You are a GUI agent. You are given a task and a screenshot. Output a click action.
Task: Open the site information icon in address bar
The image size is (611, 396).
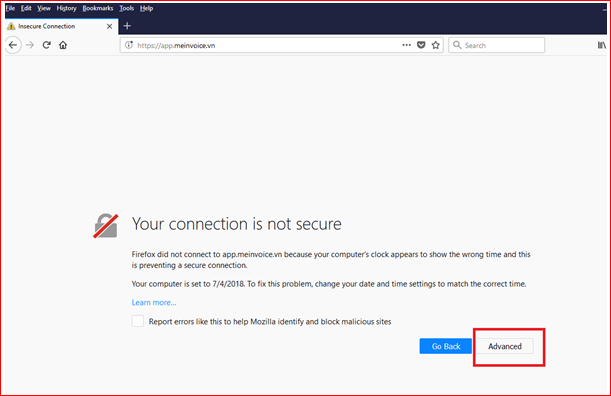tap(129, 45)
